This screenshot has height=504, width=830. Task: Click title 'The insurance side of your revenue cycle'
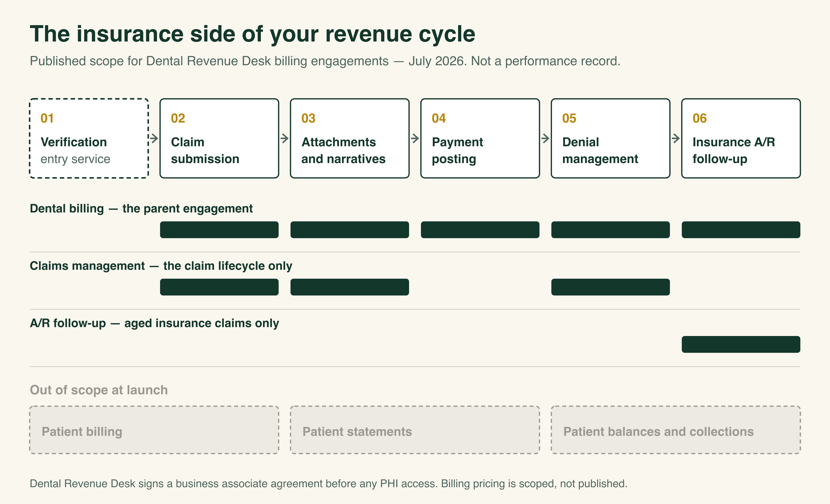[x=253, y=34]
